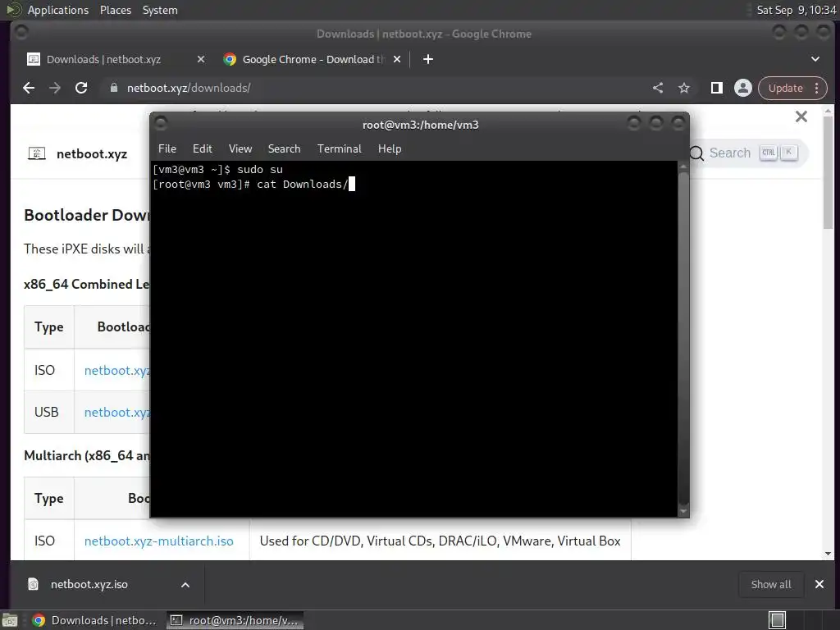840x630 pixels.
Task: Open the netboot.xyz home link text
Action: pos(92,154)
